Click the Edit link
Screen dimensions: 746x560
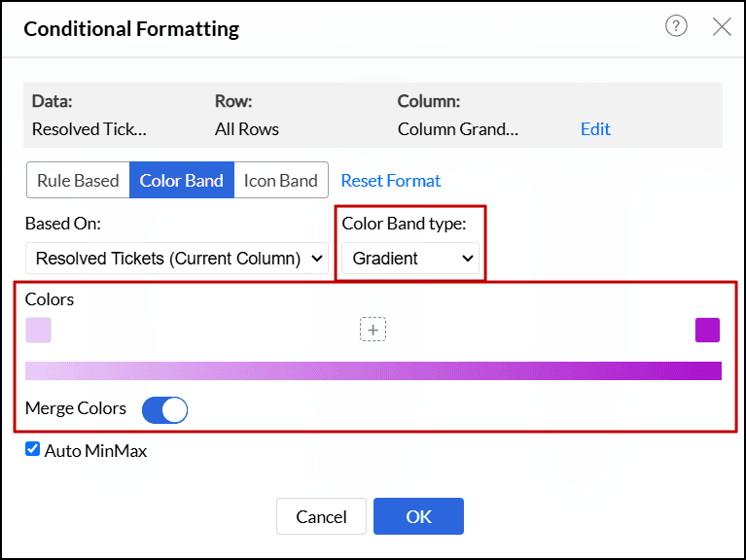595,128
